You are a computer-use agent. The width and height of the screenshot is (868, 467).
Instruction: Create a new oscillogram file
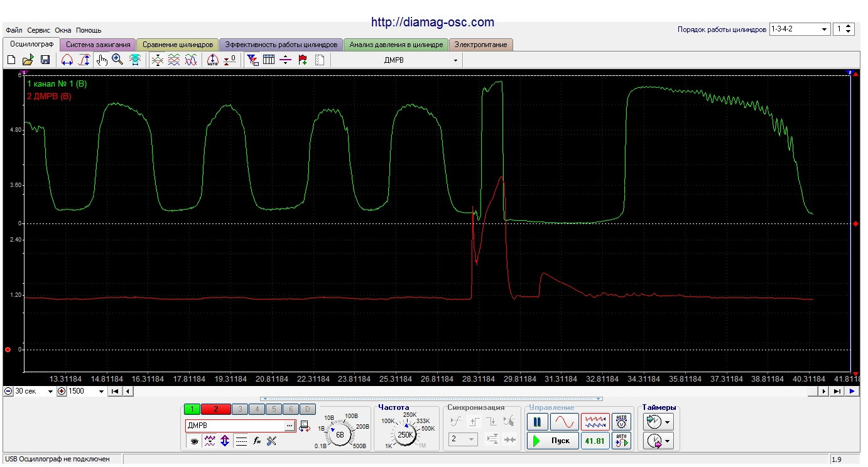[11, 60]
